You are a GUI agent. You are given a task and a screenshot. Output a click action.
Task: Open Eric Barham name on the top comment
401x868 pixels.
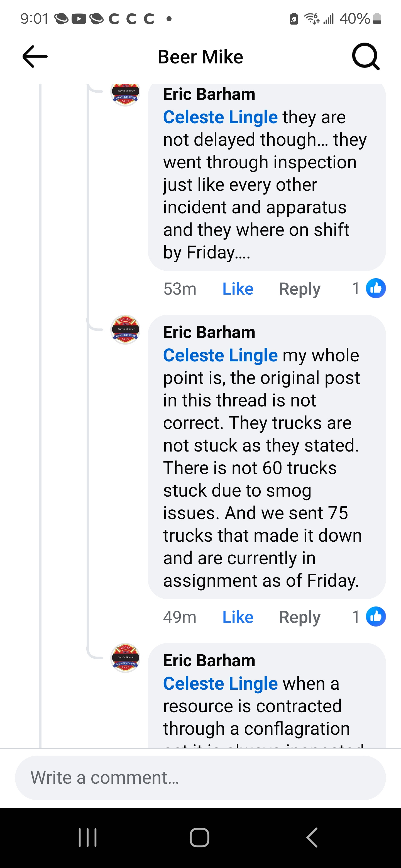(x=209, y=94)
